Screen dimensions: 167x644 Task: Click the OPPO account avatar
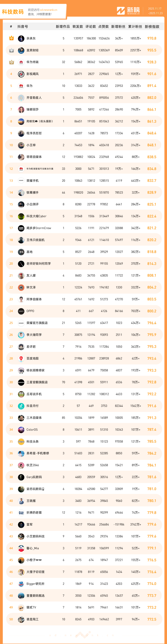point(21,311)
